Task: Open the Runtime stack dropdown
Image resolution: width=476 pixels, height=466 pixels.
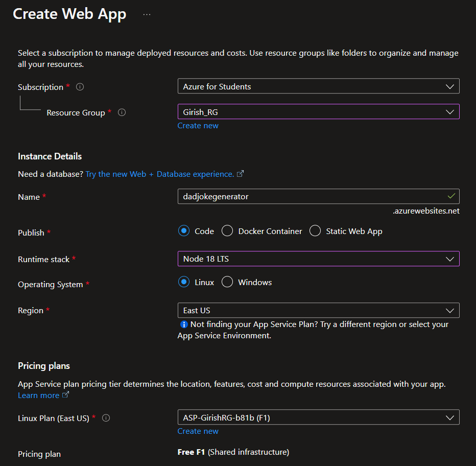Action: [x=318, y=259]
